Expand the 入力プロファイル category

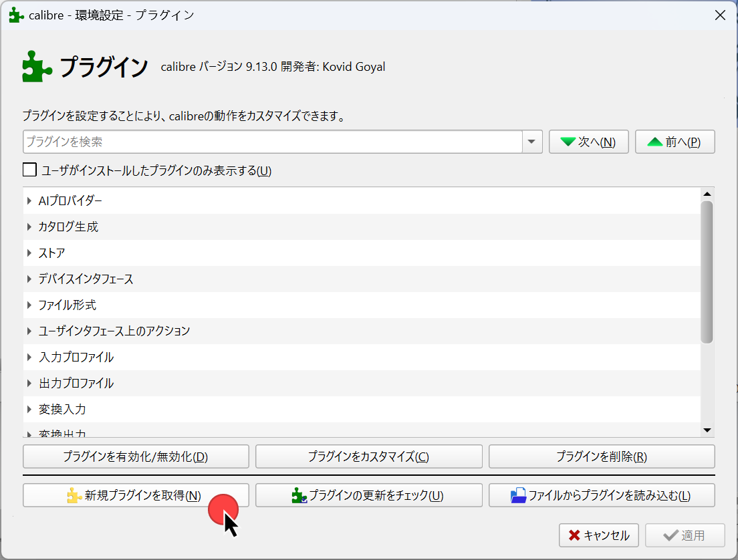[x=29, y=357]
